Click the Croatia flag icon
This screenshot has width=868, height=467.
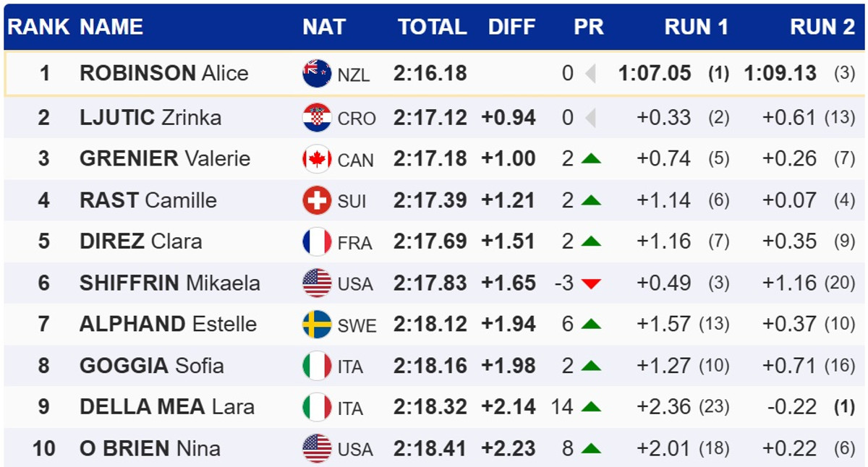[x=317, y=118]
